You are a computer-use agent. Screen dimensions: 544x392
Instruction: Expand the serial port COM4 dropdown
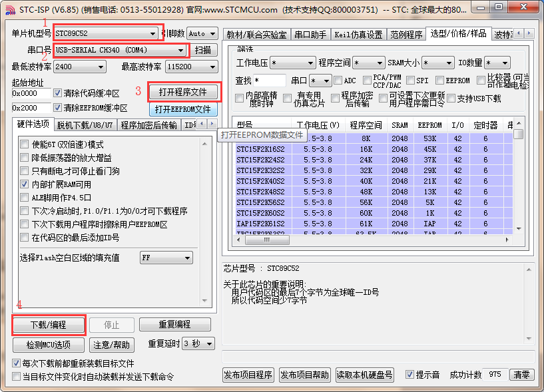tap(120, 51)
